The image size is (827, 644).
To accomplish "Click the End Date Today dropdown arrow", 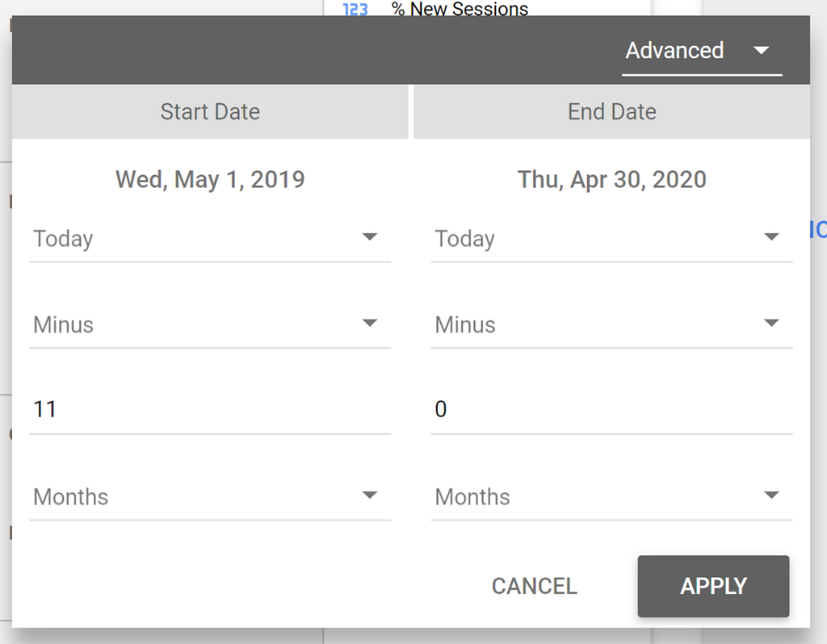I will (771, 237).
